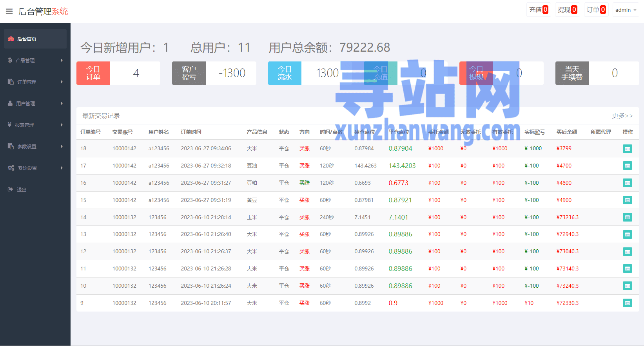This screenshot has width=644, height=346.
Task: Click the 提现 notification button
Action: (x=567, y=10)
